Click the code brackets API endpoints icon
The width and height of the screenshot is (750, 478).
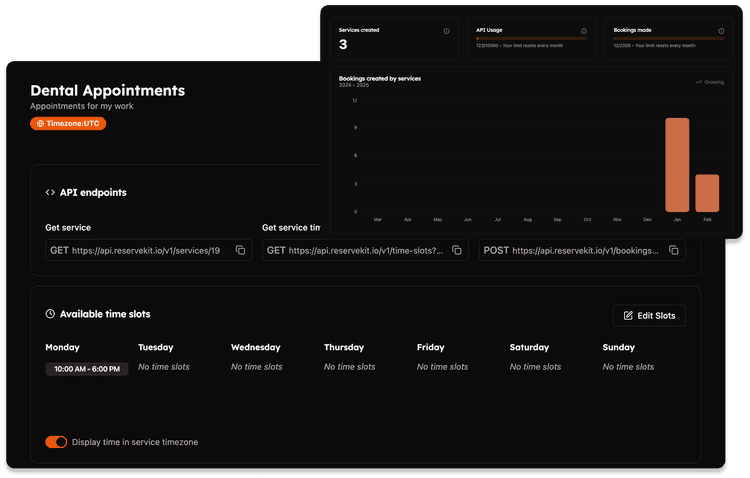[50, 192]
